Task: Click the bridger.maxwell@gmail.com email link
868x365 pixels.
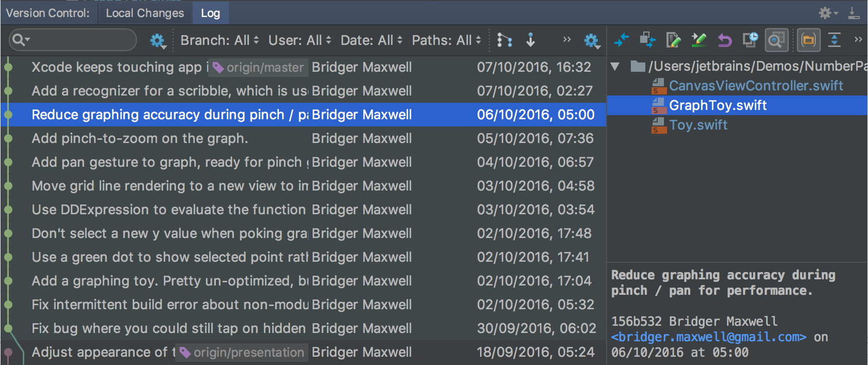Action: (708, 337)
